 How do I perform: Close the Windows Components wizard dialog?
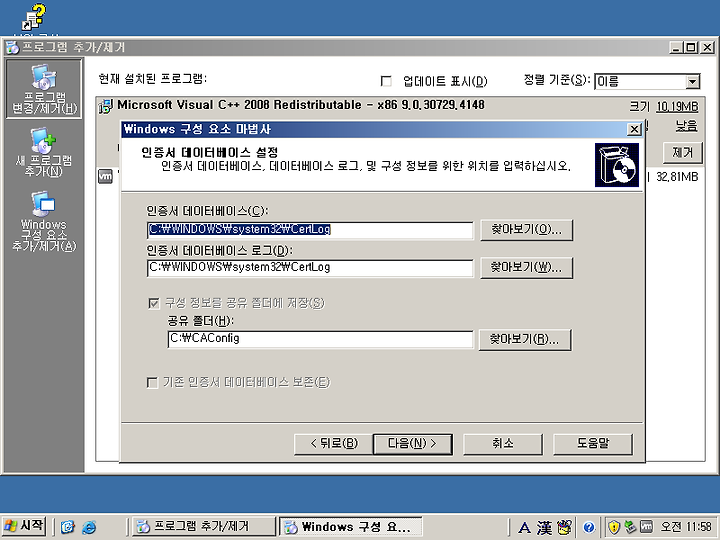634,129
